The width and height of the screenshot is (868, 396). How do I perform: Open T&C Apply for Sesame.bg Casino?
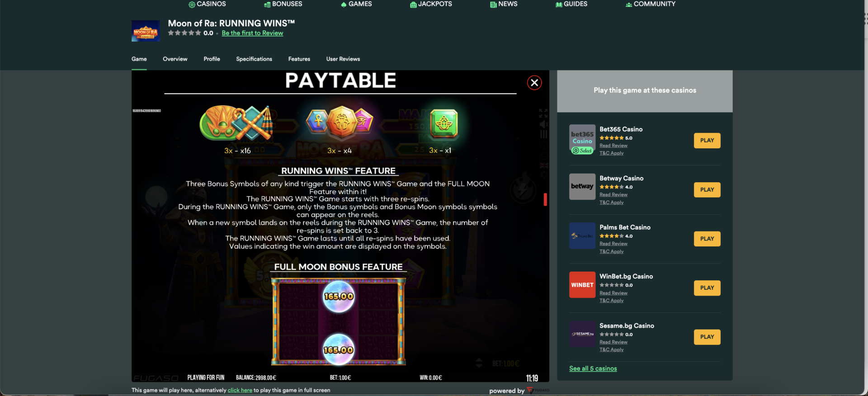click(x=612, y=349)
